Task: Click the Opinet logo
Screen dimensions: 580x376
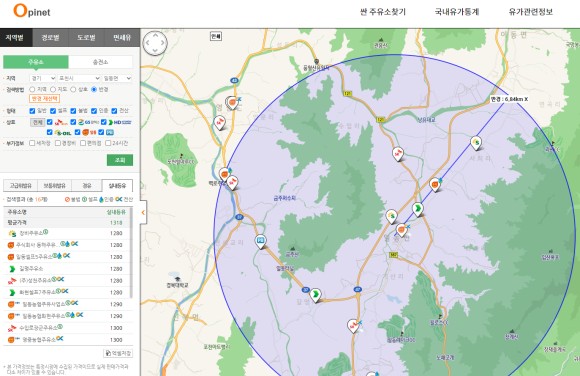Action: [x=32, y=11]
